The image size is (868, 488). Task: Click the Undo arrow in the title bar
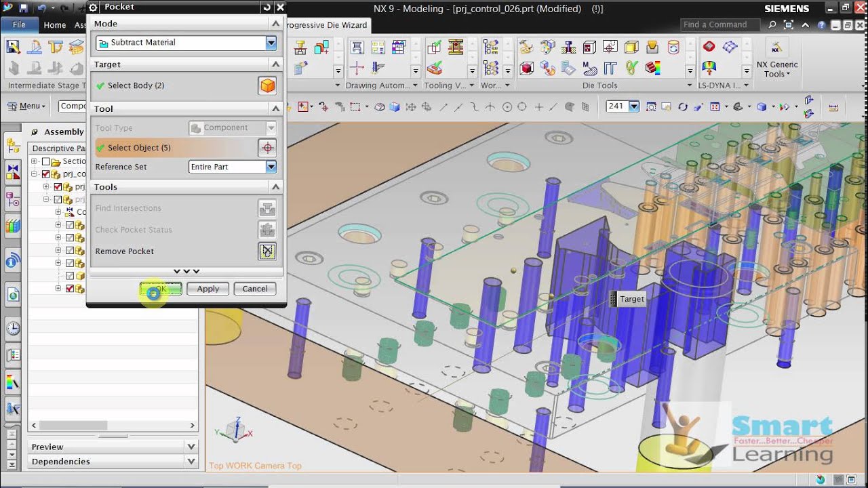click(x=41, y=9)
